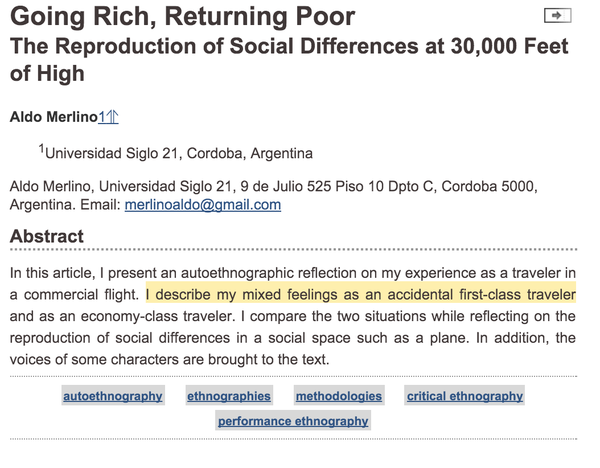Select the autoethnography keyword tag
600x468 pixels.
tap(113, 396)
